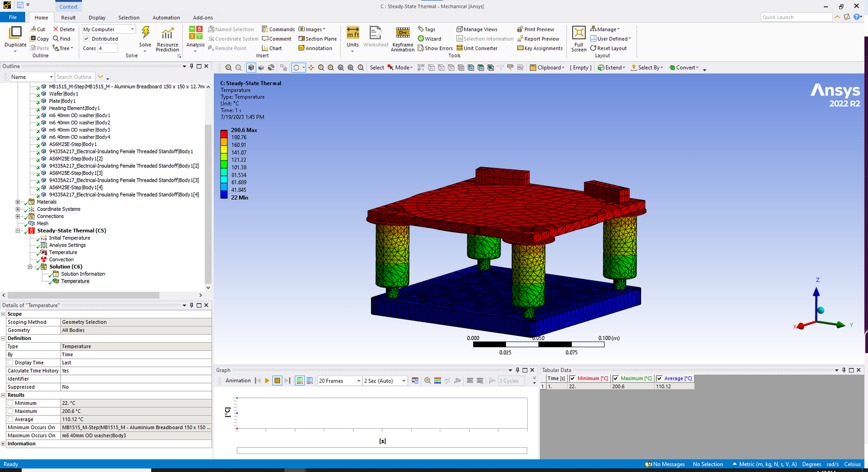Select the Convection item in tree
The image size is (868, 472).
tap(61, 260)
